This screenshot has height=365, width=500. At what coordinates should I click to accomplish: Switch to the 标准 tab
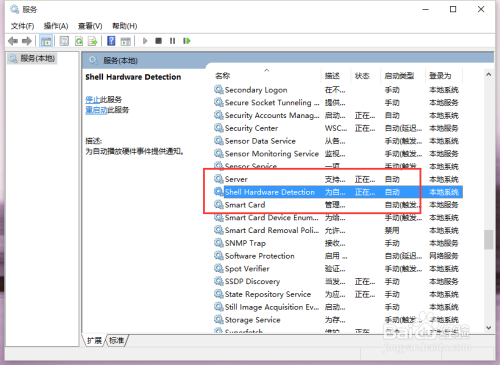click(x=117, y=340)
